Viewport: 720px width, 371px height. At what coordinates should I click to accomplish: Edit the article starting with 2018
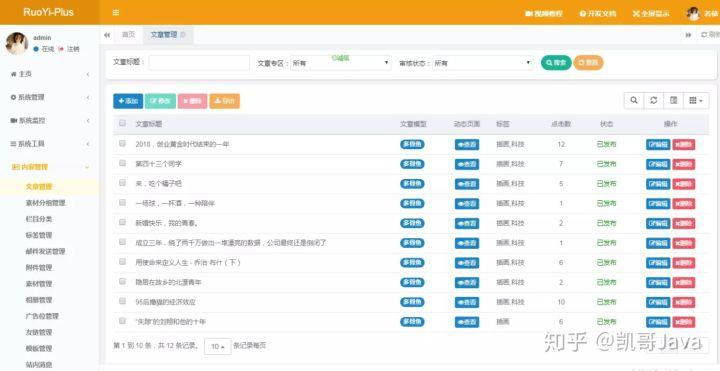pyautogui.click(x=658, y=145)
